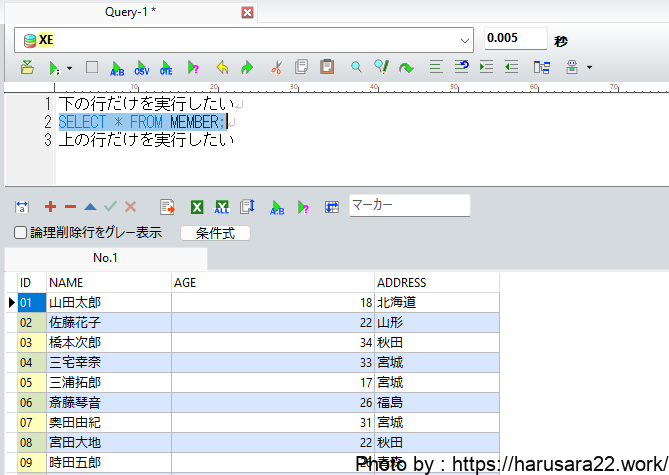Click the magnifier search icon in toolbar

[x=355, y=68]
